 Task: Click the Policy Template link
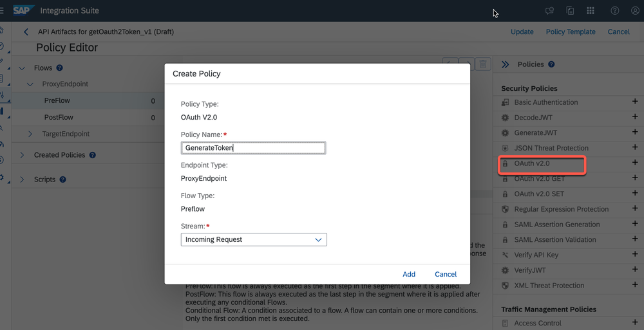(571, 32)
